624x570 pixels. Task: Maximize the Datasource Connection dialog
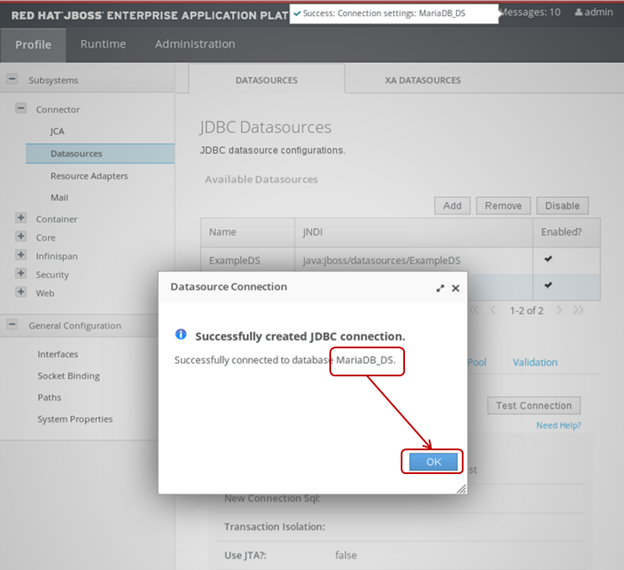coord(440,288)
